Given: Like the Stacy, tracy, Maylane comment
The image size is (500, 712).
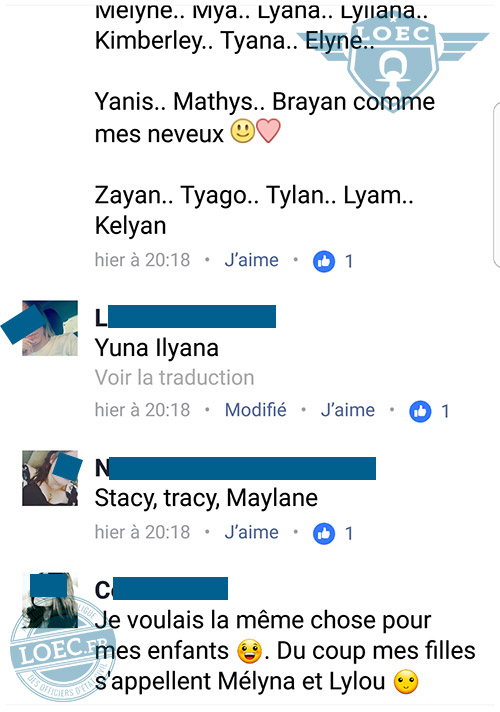Looking at the screenshot, I should coord(251,532).
